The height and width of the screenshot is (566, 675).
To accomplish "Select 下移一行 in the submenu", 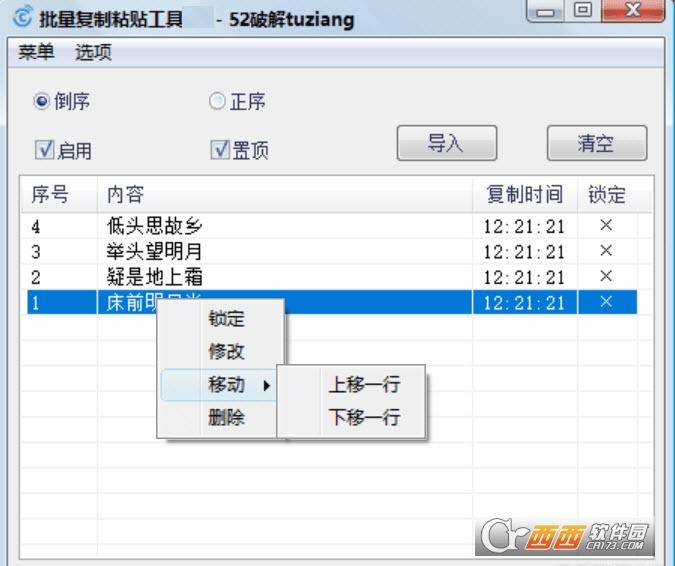I will (351, 417).
